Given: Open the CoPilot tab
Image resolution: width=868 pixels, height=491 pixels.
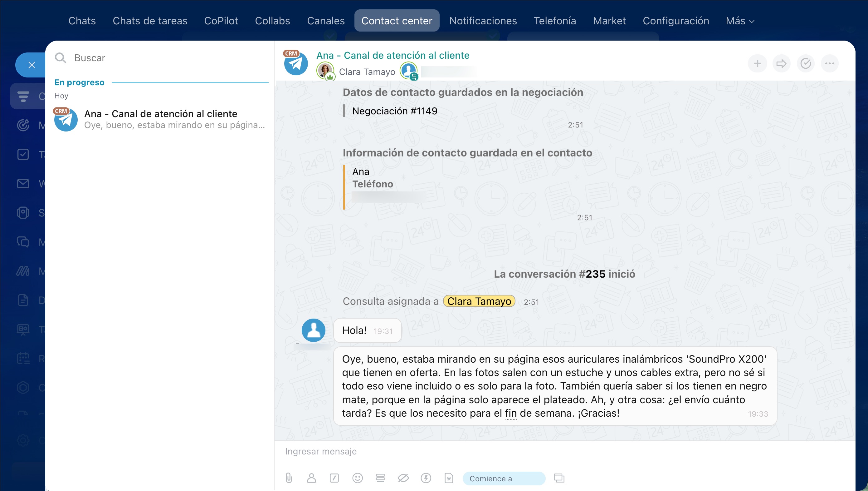Looking at the screenshot, I should pos(221,21).
